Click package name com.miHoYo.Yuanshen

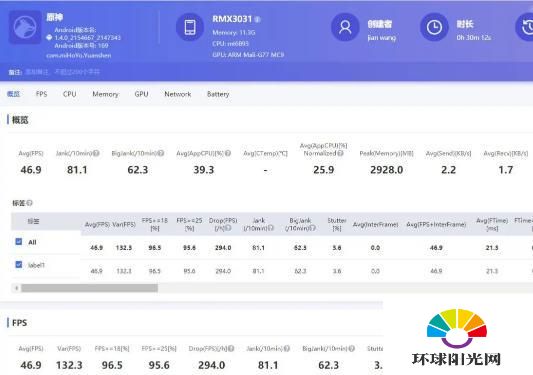click(79, 55)
